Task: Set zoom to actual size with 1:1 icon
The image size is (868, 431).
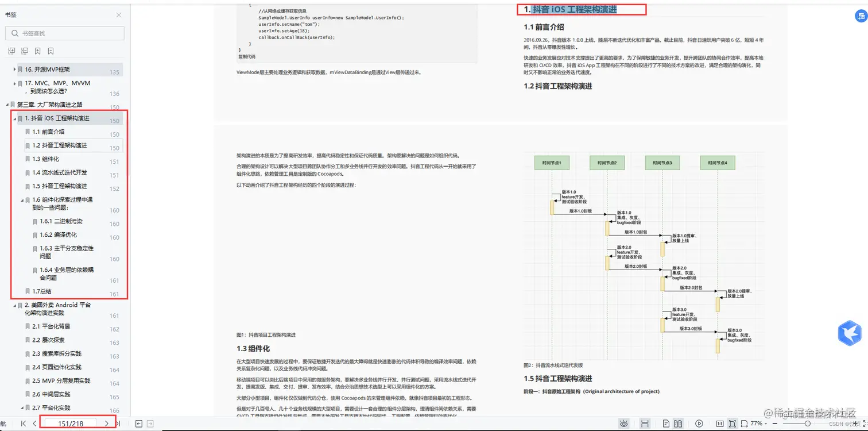Action: [x=720, y=424]
